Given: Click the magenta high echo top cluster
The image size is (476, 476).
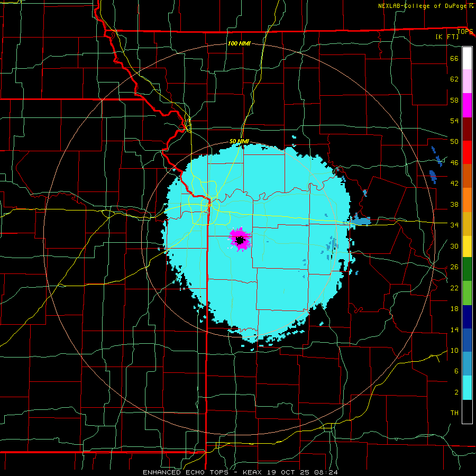Looking at the screenshot, I should tap(240, 239).
